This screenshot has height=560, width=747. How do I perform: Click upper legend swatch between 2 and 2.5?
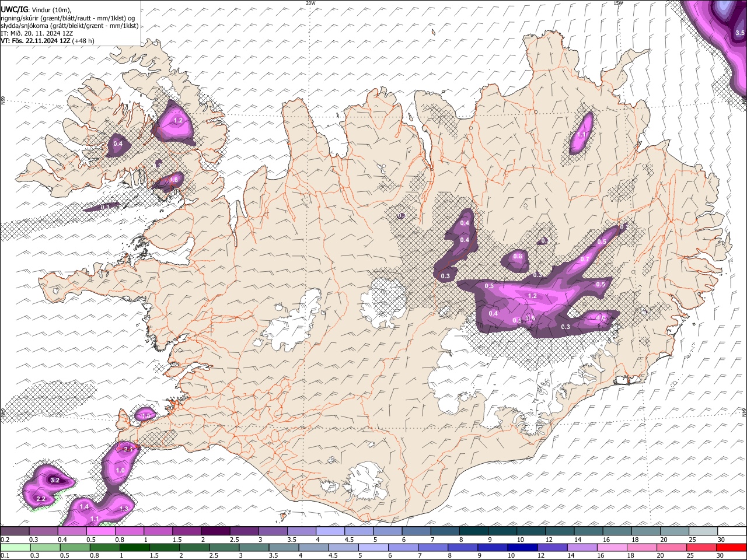coord(215,531)
